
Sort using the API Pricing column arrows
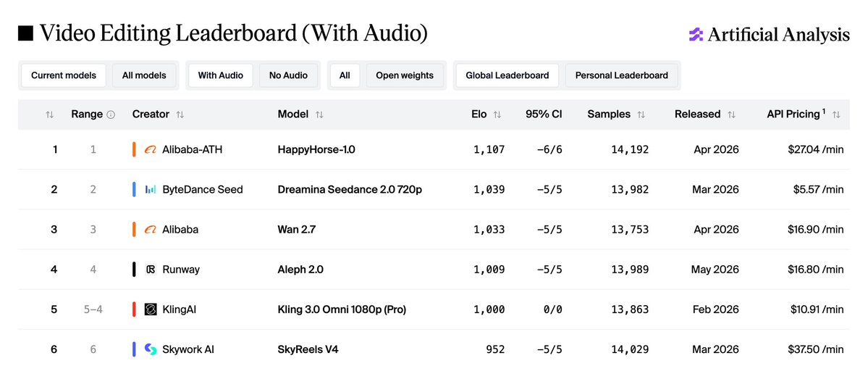[x=836, y=115]
